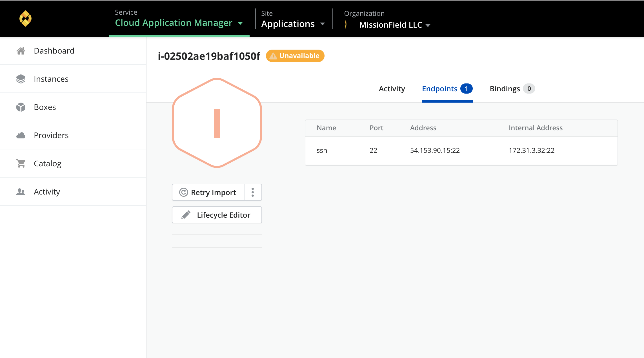Click the Retry Import button
Viewport: 644px width, 358px height.
(207, 192)
